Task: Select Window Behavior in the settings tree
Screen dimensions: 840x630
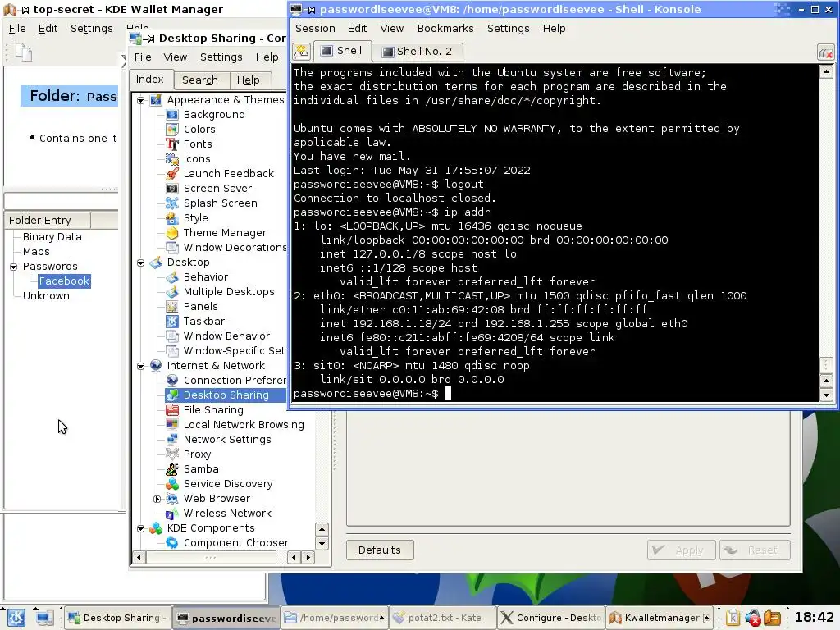Action: click(x=226, y=336)
